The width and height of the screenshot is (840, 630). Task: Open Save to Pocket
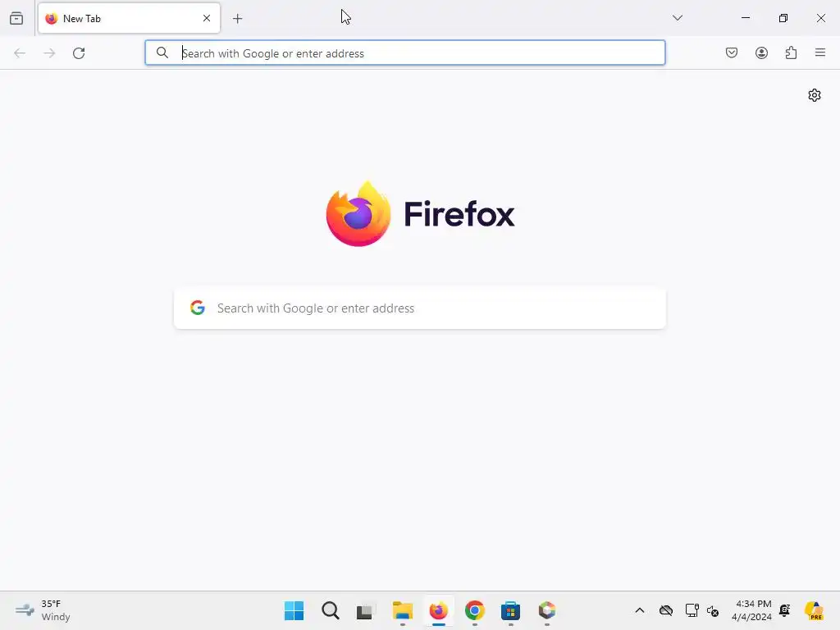pyautogui.click(x=732, y=52)
